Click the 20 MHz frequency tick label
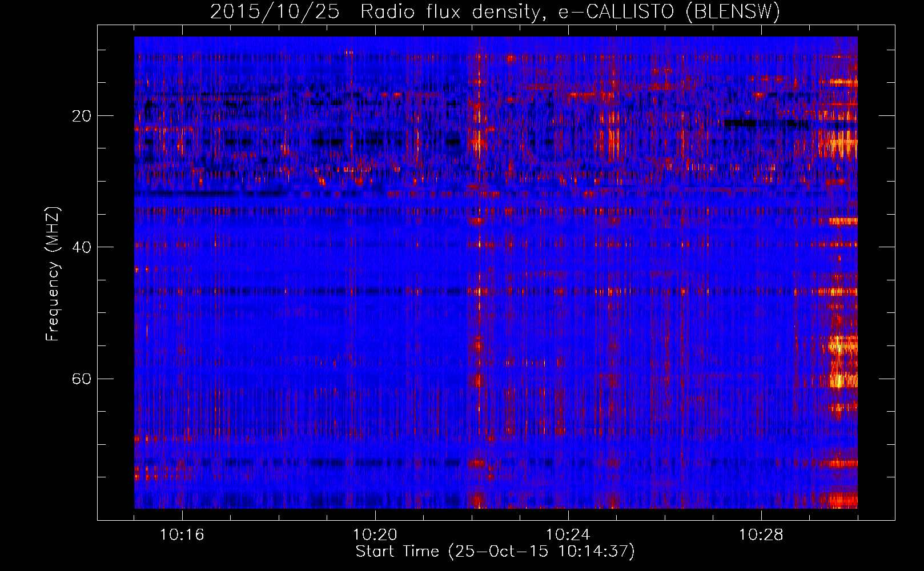The width and height of the screenshot is (924, 571). [x=82, y=116]
